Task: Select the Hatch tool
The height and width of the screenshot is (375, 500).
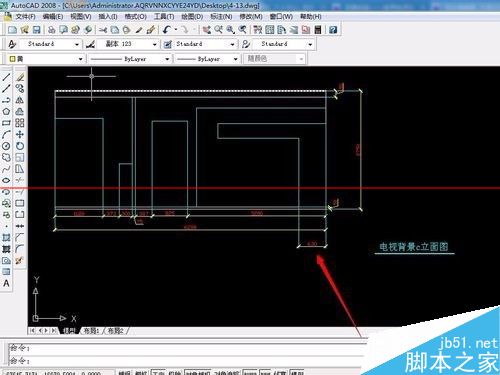Action: (6, 237)
